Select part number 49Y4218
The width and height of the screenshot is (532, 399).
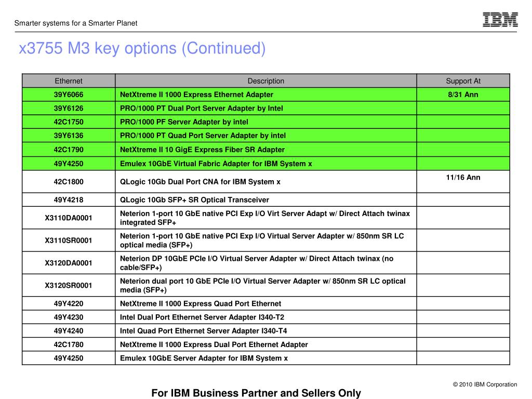(x=69, y=200)
